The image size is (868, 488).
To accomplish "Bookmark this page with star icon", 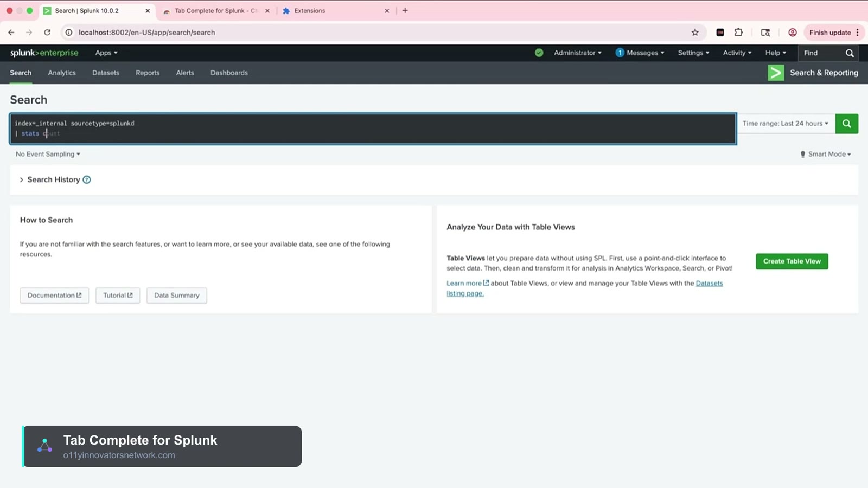I will click(x=695, y=33).
